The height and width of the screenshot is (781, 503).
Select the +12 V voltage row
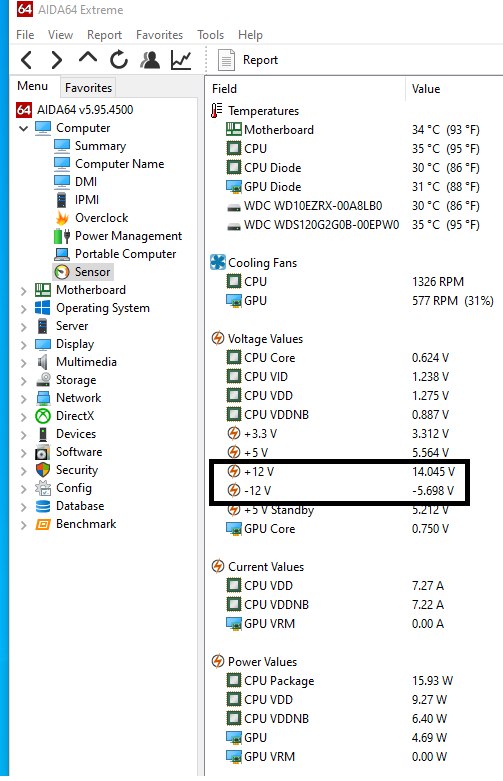pyautogui.click(x=341, y=472)
